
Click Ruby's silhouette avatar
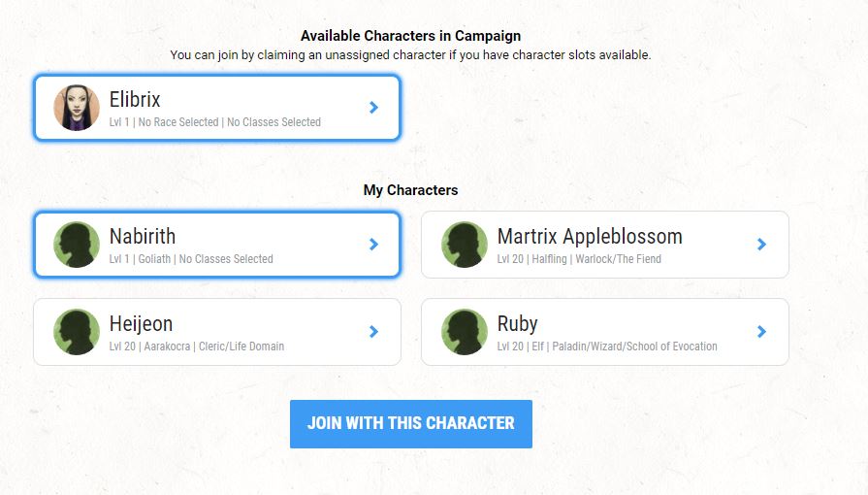pos(465,332)
